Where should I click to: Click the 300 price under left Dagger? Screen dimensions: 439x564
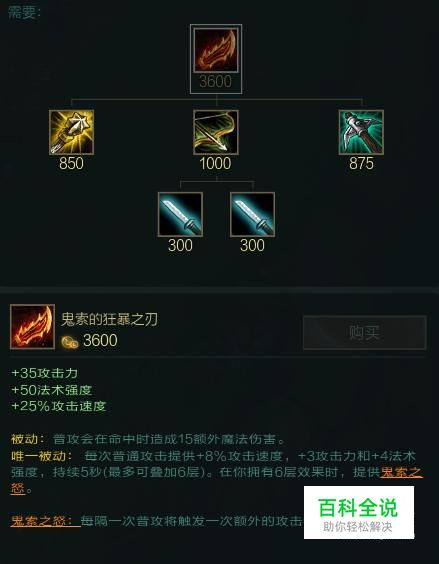180,246
